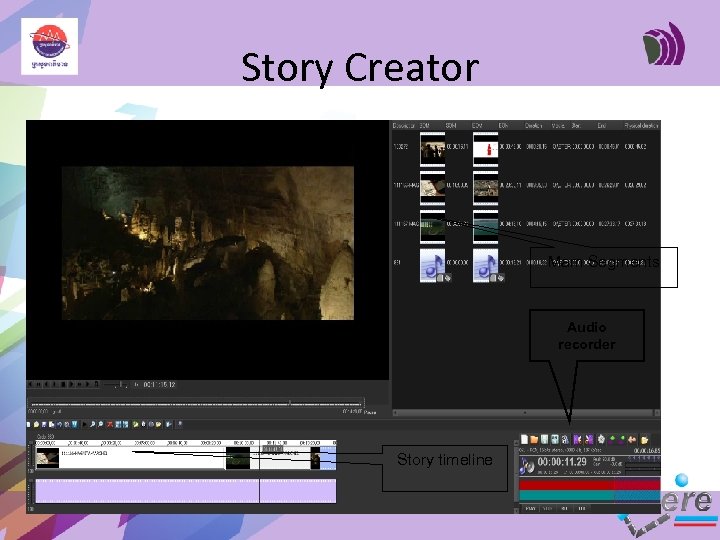Viewport: 720px width, 540px height.
Task: Click the Play button in audio recorder
Action: (530, 508)
